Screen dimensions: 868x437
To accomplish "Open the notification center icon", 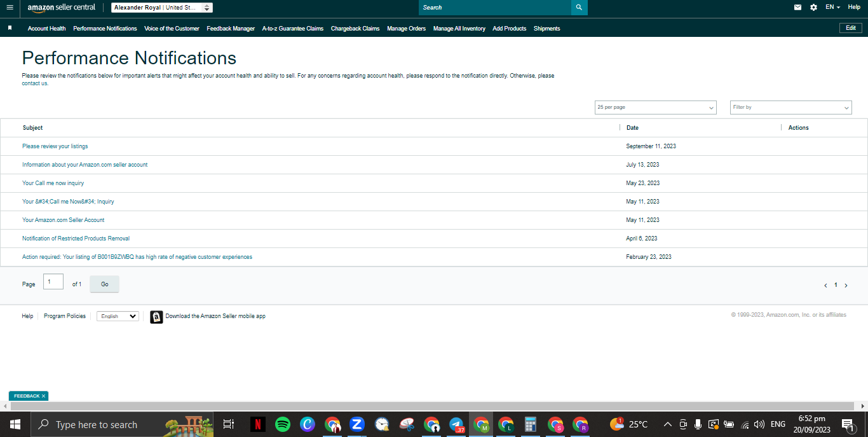I will 848,424.
